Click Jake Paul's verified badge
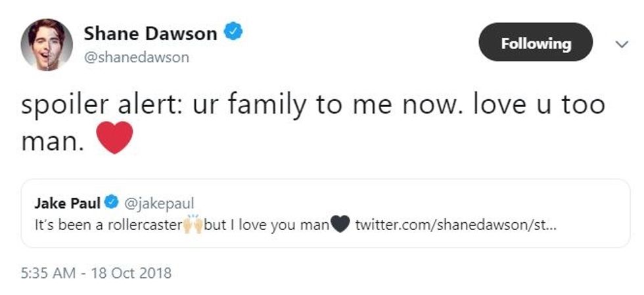This screenshot has width=644, height=295. click(112, 202)
